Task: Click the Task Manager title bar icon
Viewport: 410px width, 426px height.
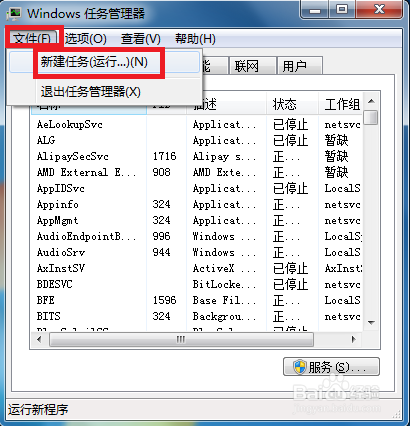Action: 14,14
